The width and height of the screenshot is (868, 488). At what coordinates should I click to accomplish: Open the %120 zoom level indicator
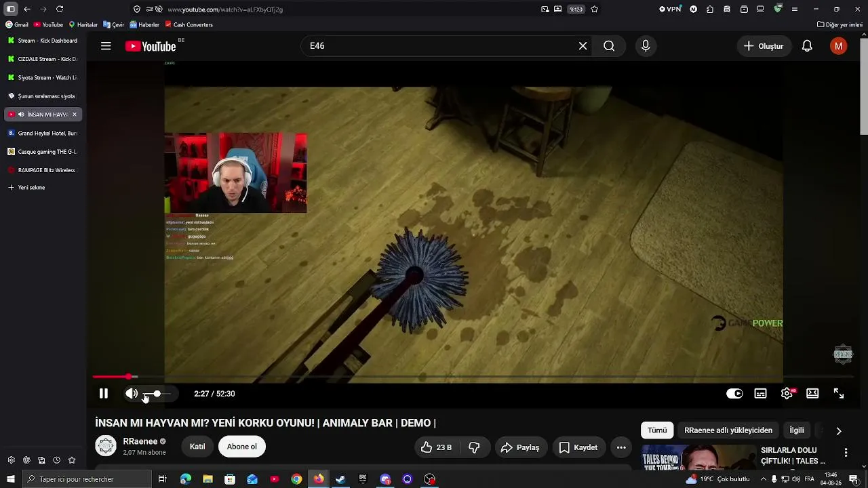[576, 9]
